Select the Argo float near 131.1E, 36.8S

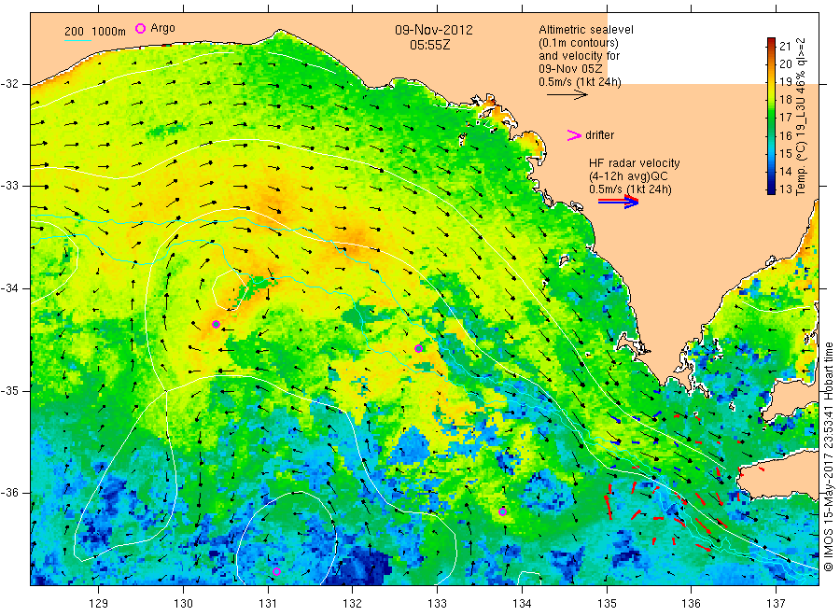coord(276,571)
